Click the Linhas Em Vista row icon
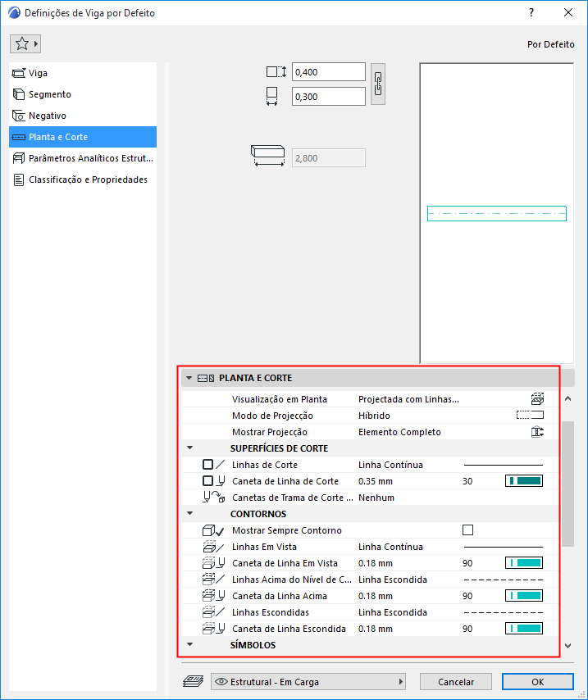Viewport: 588px width, 700px height. [x=213, y=547]
